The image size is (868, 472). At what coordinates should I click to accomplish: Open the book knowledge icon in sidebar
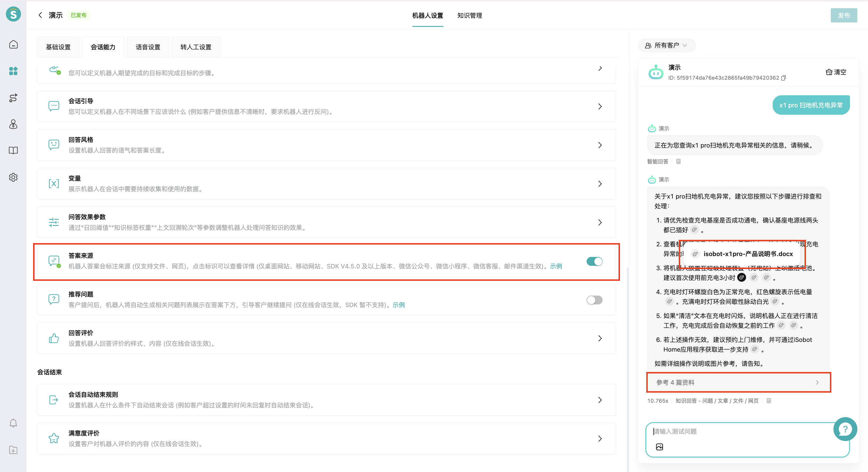pyautogui.click(x=13, y=150)
